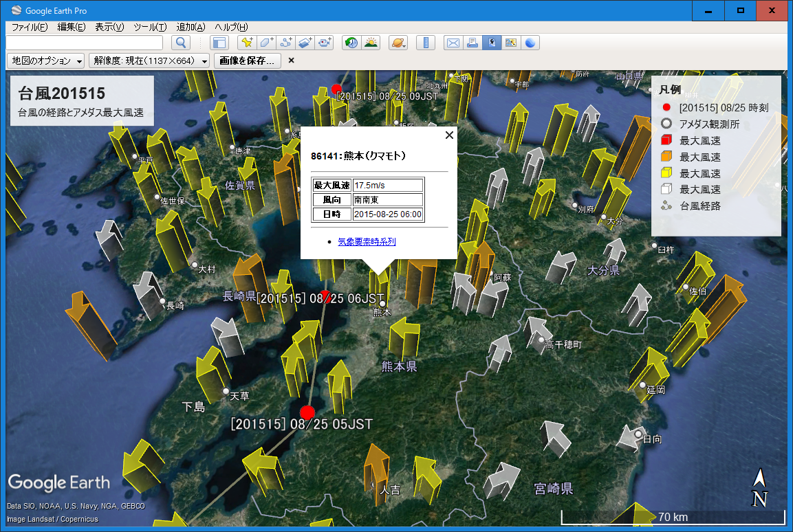The width and height of the screenshot is (793, 532).
Task: Click the blue Earth globe toolbar icon
Action: point(530,43)
